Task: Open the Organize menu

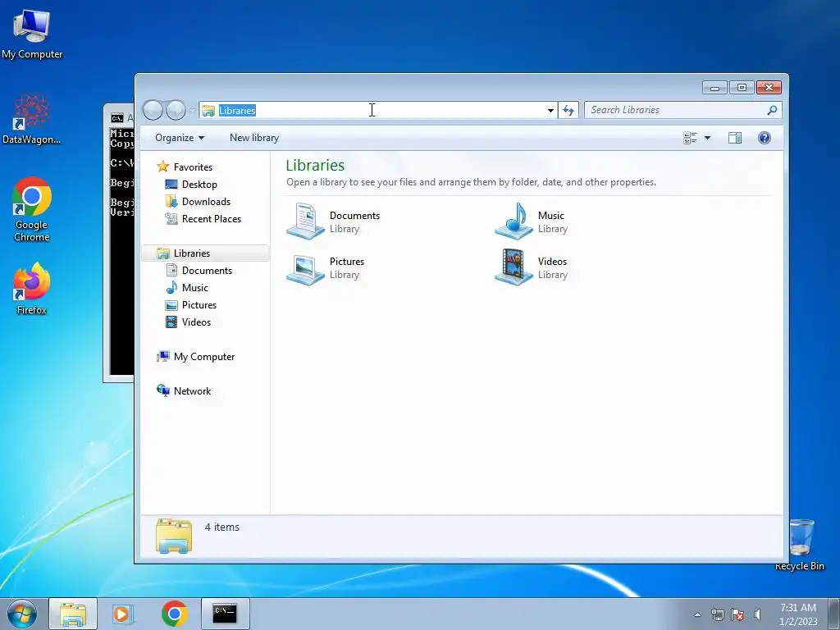Action: 180,138
